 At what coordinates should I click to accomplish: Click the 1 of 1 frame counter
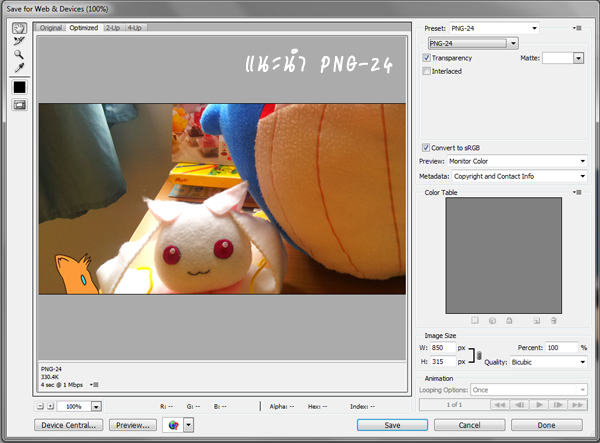coord(454,404)
